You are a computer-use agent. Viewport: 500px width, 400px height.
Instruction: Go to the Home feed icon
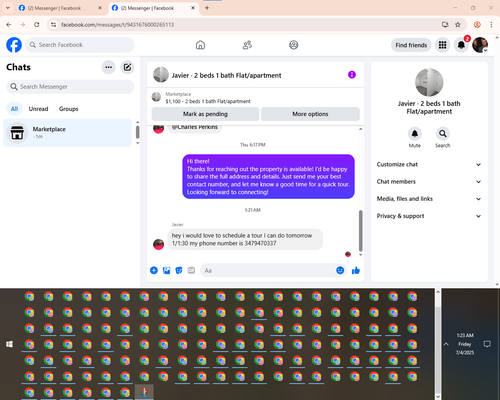(x=200, y=45)
